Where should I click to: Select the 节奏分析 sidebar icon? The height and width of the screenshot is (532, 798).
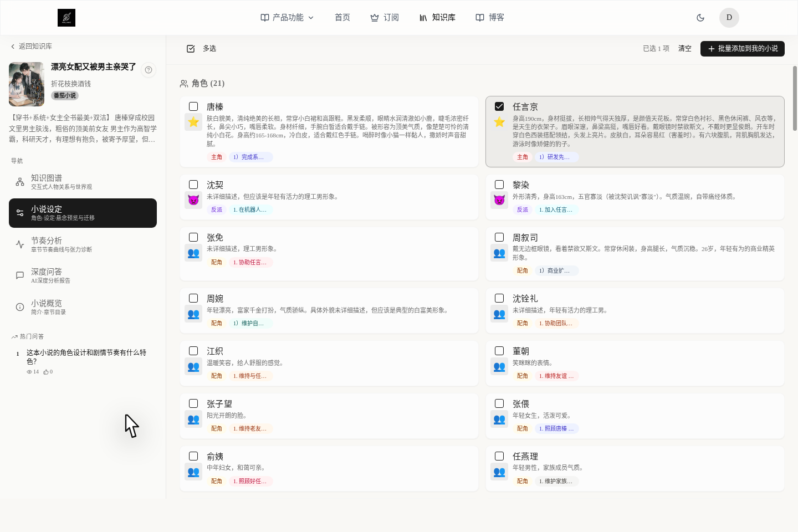click(20, 244)
